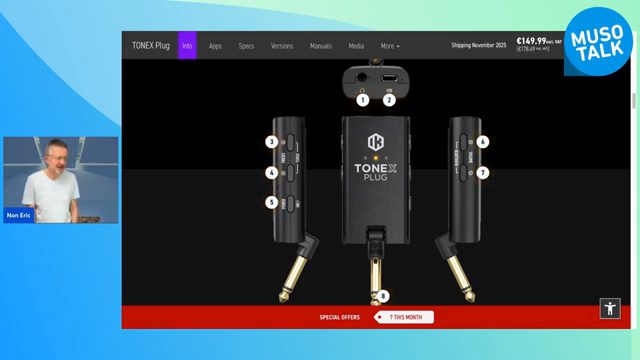Screen dimensions: 640x360
Task: Select the Manuals tab
Action: tap(320, 46)
